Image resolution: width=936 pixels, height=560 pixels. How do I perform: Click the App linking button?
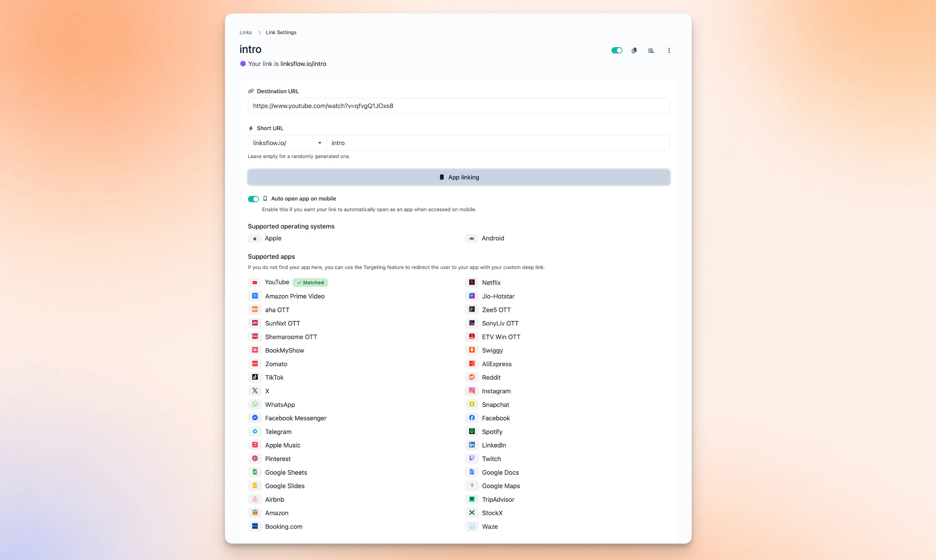click(x=458, y=177)
